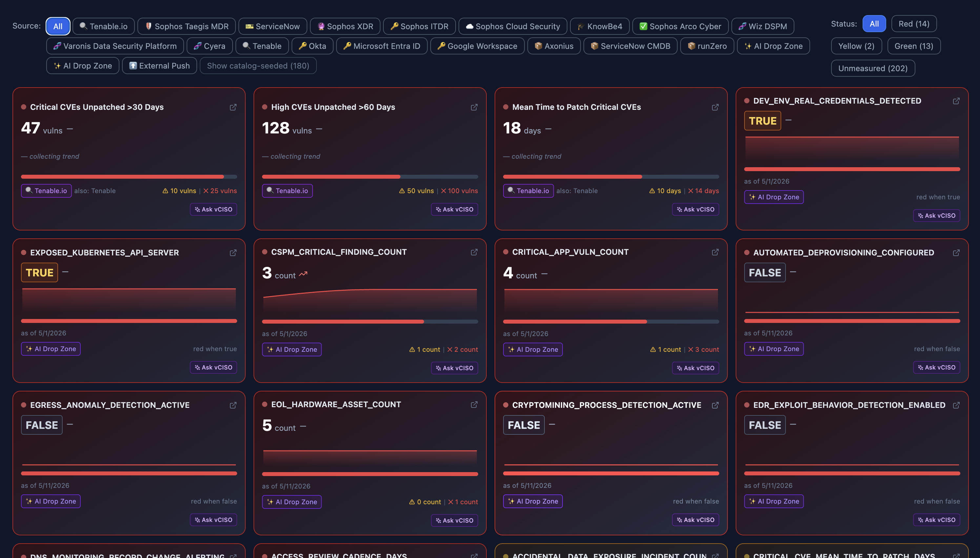Select Microsoft Entra ID source filter
This screenshot has width=980, height=558.
point(382,46)
